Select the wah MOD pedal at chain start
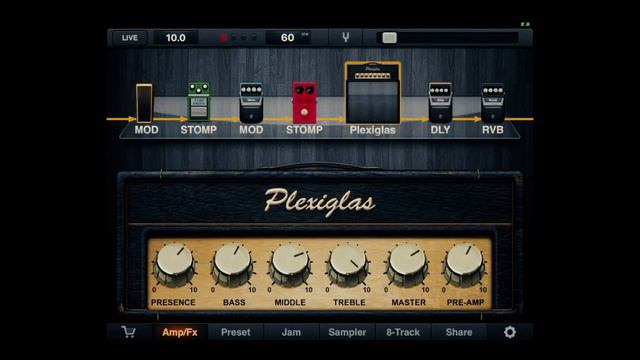 click(x=144, y=103)
